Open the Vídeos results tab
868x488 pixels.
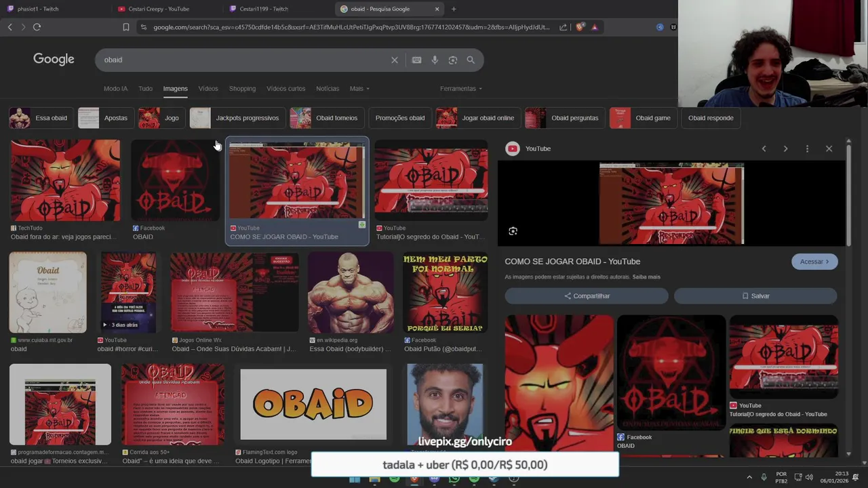tap(208, 89)
